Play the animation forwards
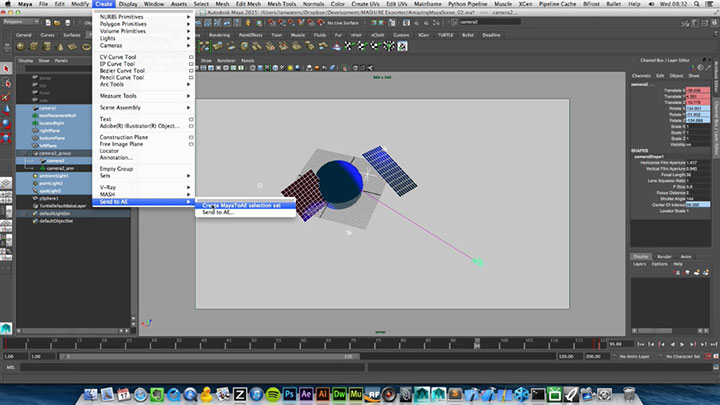 pyautogui.click(x=682, y=344)
